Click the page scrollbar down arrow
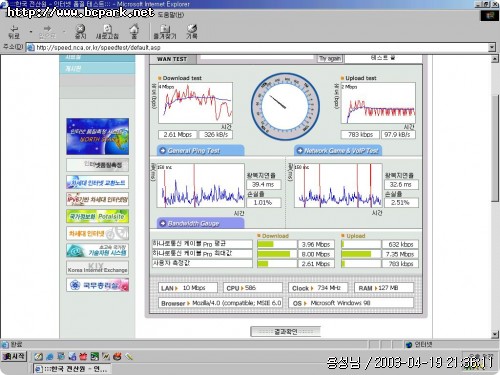 coord(495,334)
